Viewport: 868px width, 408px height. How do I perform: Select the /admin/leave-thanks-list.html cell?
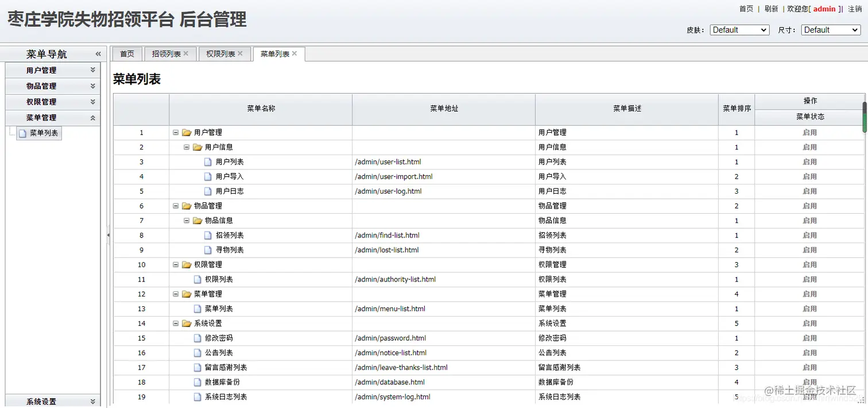(x=444, y=368)
